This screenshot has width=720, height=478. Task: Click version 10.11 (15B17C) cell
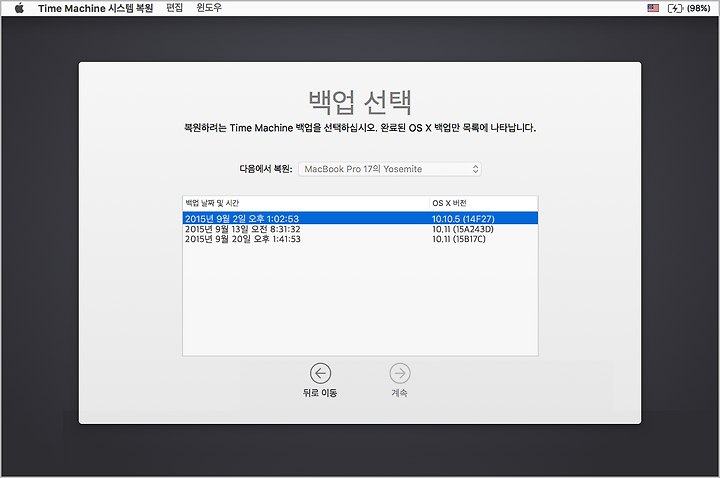click(458, 239)
